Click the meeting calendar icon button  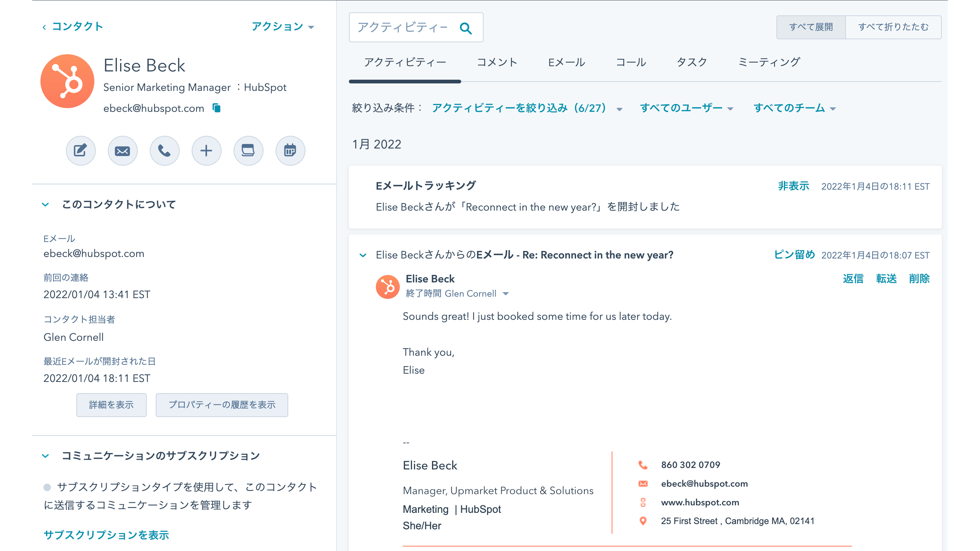(290, 151)
